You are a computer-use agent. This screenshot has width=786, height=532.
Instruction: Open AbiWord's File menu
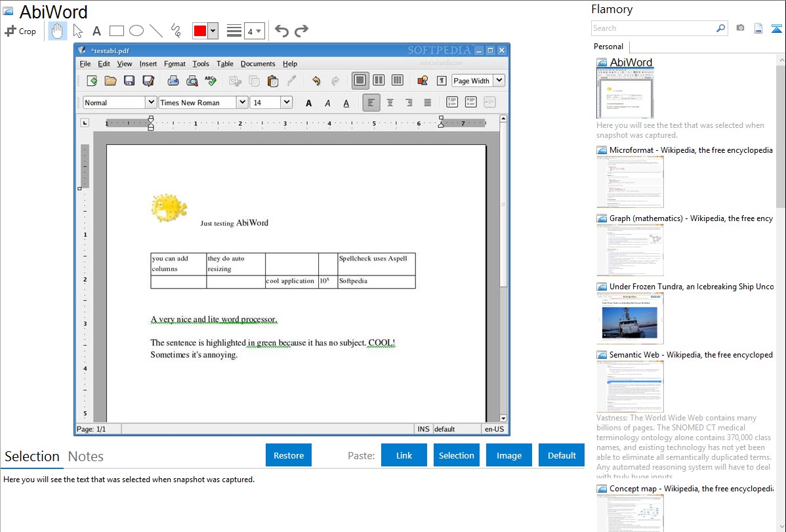click(85, 64)
